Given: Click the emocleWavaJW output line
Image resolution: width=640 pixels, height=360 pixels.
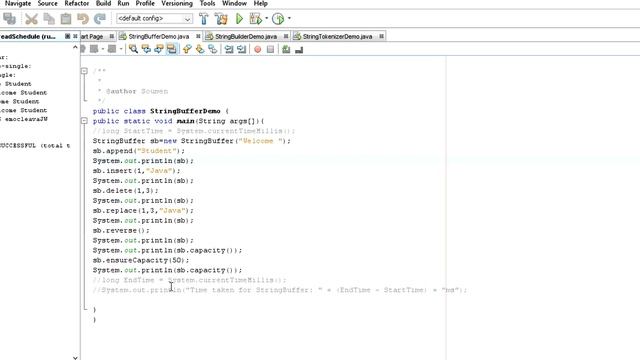Looking at the screenshot, I should 24,119.
